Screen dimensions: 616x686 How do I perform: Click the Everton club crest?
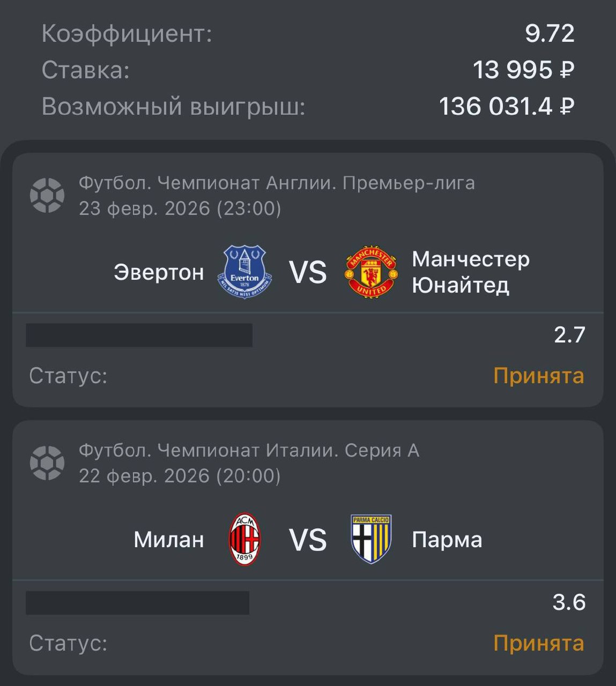(244, 272)
